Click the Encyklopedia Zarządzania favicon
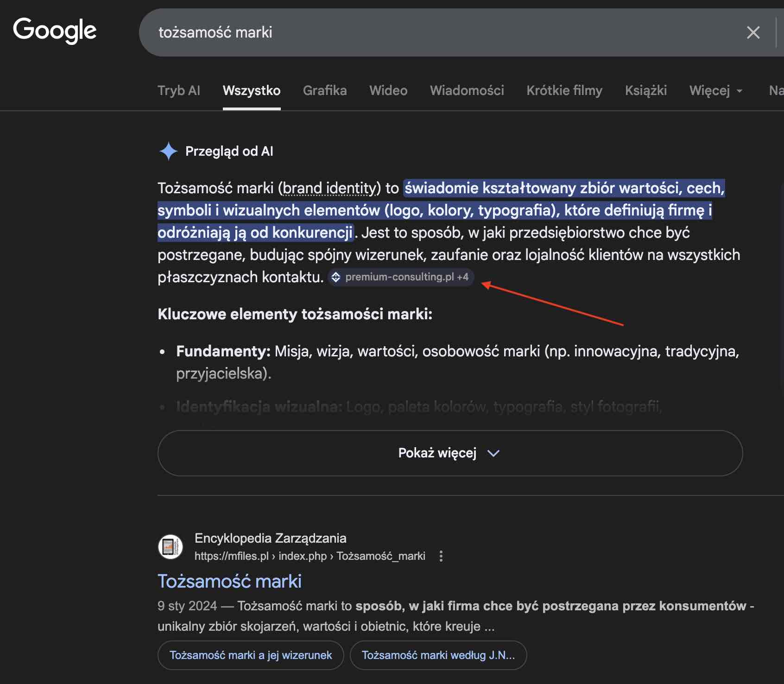This screenshot has height=684, width=784. click(171, 547)
